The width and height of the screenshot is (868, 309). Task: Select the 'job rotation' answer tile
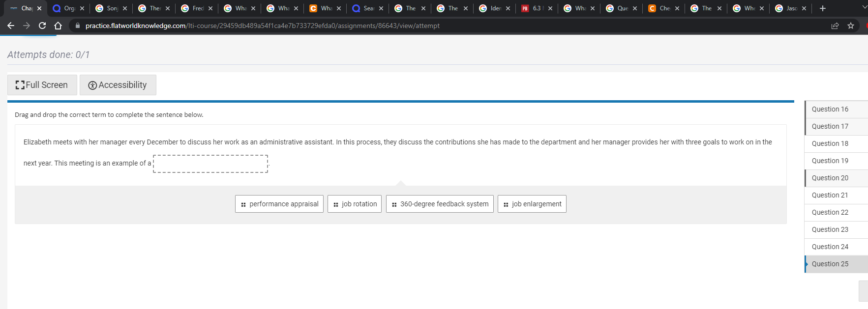pyautogui.click(x=355, y=204)
